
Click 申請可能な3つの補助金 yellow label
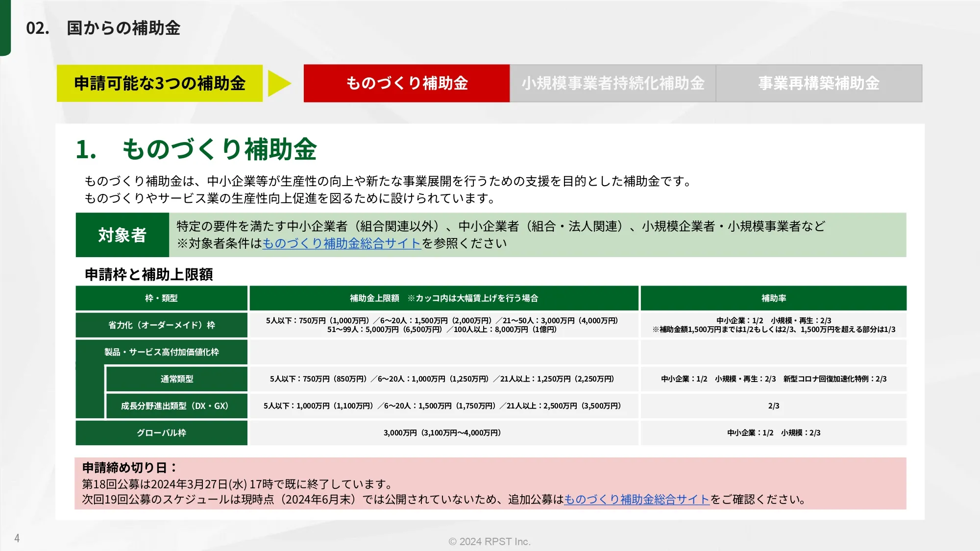coord(160,83)
